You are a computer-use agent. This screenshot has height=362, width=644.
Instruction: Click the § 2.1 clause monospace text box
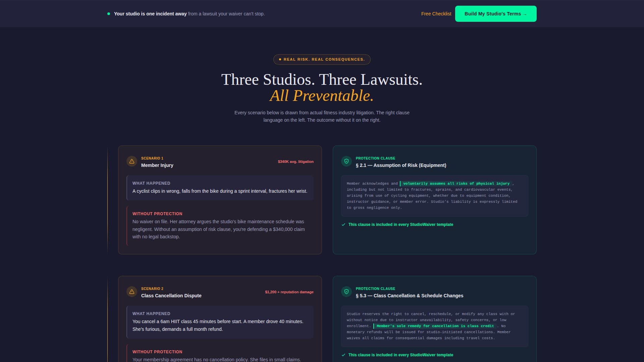435,196
